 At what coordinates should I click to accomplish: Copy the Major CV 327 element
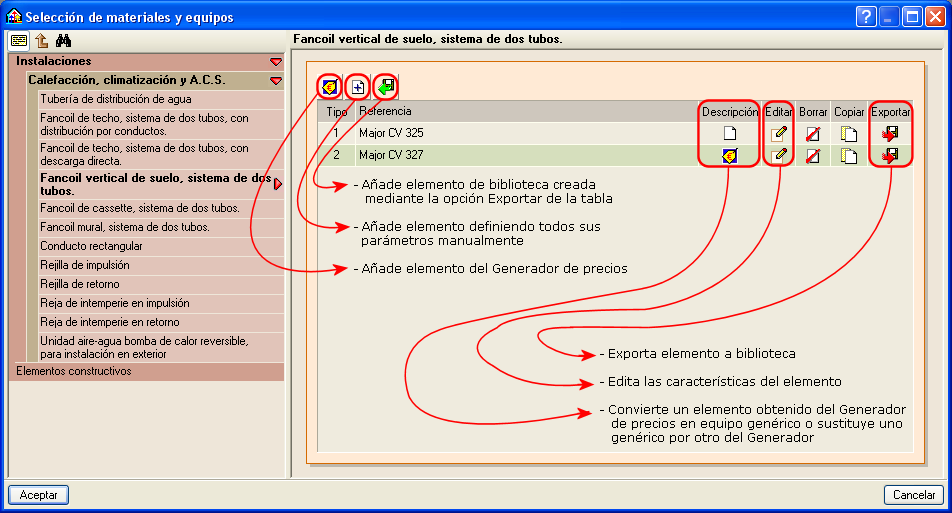pos(849,156)
